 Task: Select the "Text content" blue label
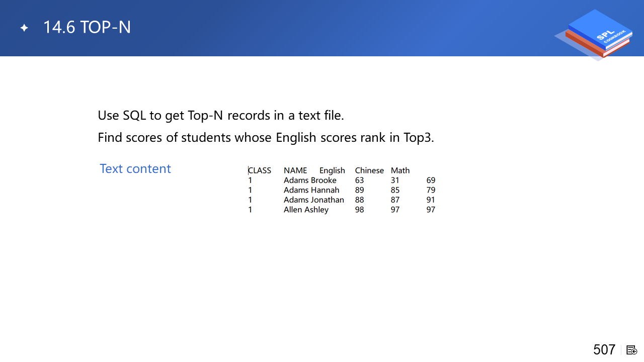(x=135, y=168)
